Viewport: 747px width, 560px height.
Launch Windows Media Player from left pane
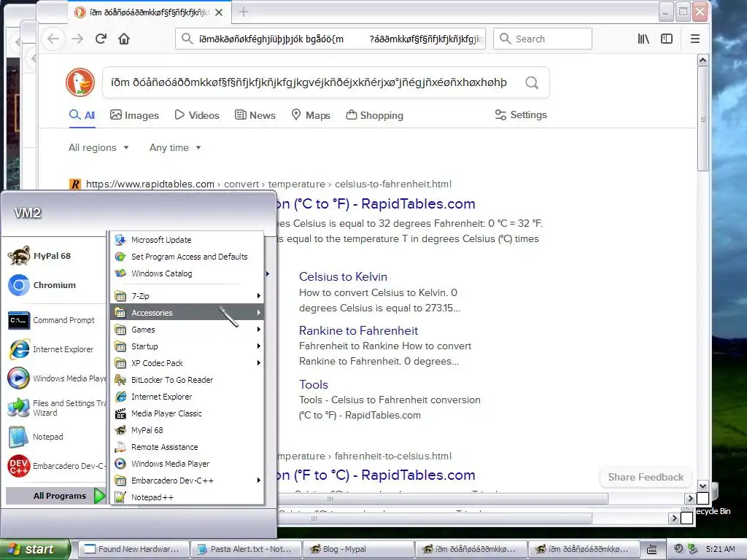[56, 378]
